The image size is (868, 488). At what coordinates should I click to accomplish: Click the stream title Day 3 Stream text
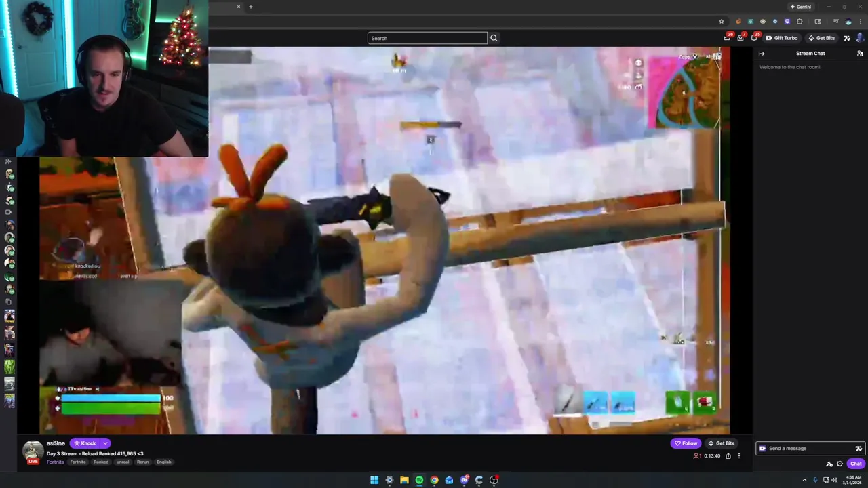tap(95, 453)
